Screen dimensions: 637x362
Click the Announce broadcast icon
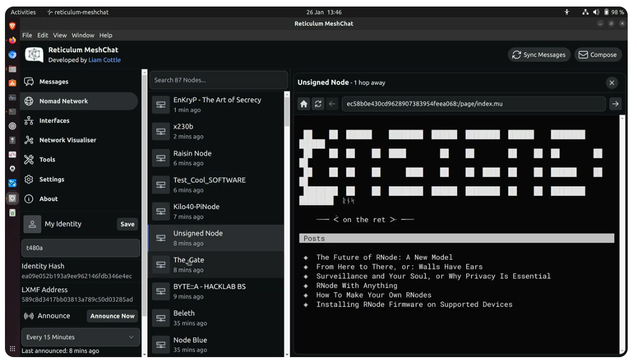(x=29, y=316)
